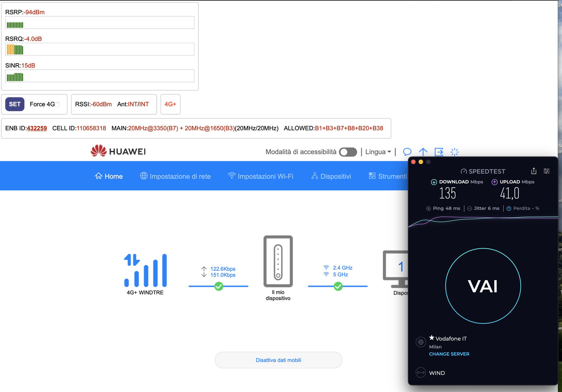This screenshot has width=562, height=392.
Task: Click the Perdita packet loss help icon
Action: pyautogui.click(x=509, y=208)
